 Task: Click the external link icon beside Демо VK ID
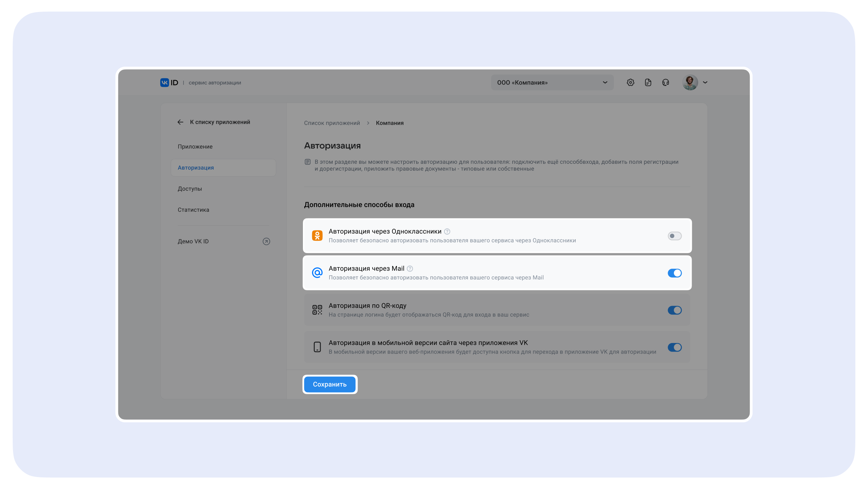tap(266, 241)
